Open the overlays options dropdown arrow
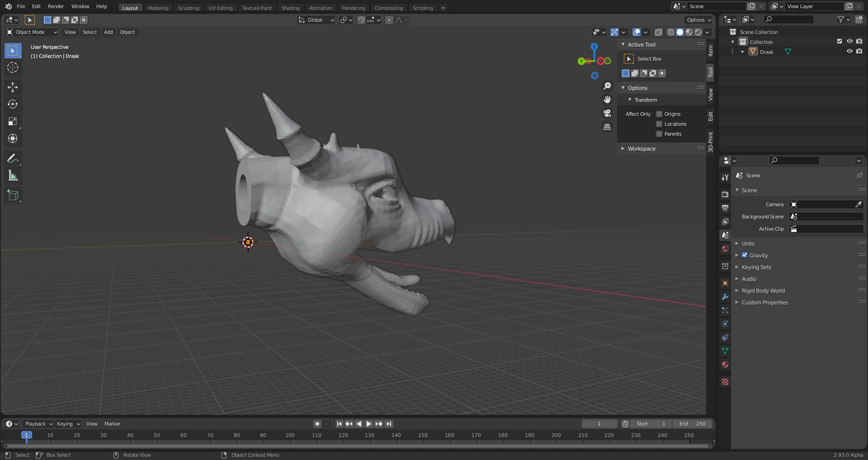 point(646,32)
